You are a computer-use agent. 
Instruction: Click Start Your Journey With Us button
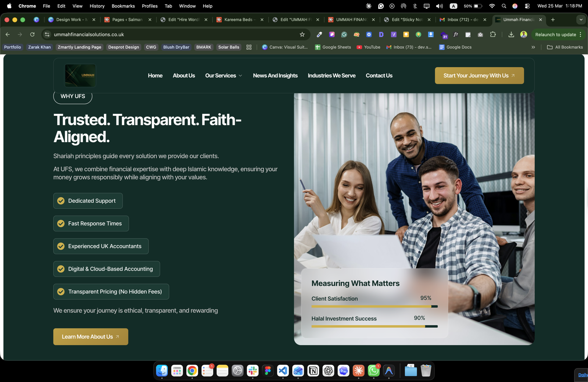tap(479, 76)
